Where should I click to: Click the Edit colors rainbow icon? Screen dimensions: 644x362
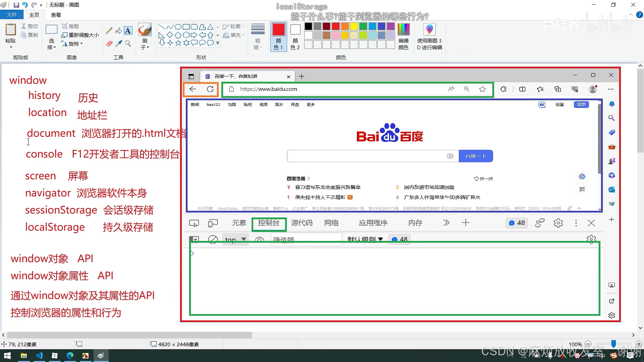pyautogui.click(x=403, y=30)
